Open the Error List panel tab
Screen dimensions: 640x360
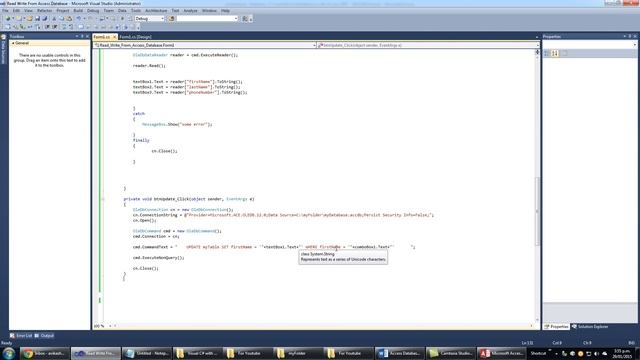tap(21, 336)
